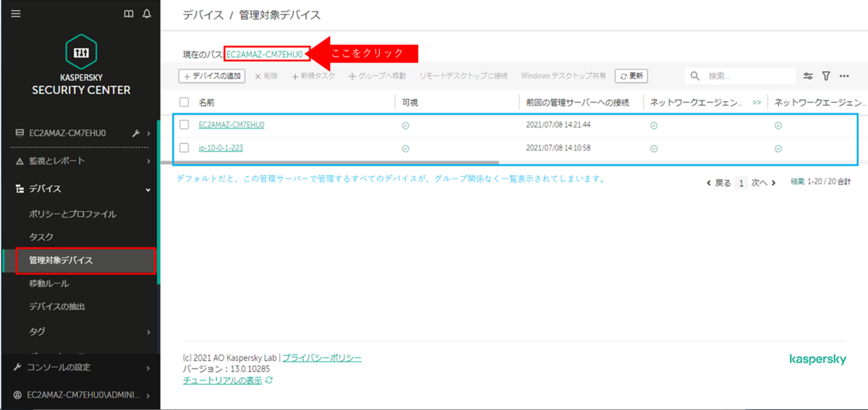This screenshot has width=868, height=410.
Task: Open column settings sliders icon
Action: click(x=809, y=76)
